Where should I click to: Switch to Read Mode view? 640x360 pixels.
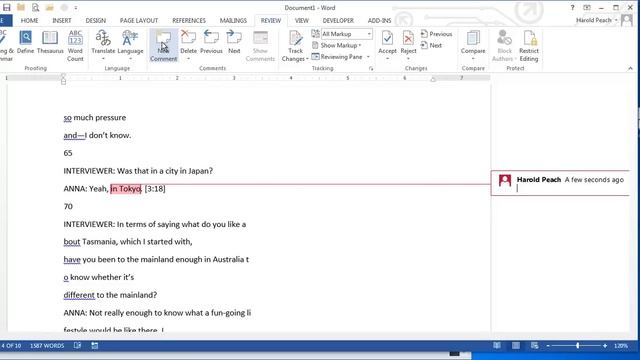click(497, 346)
